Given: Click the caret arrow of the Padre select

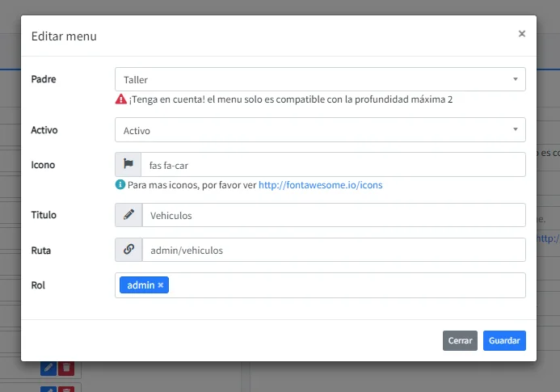Looking at the screenshot, I should [x=515, y=80].
